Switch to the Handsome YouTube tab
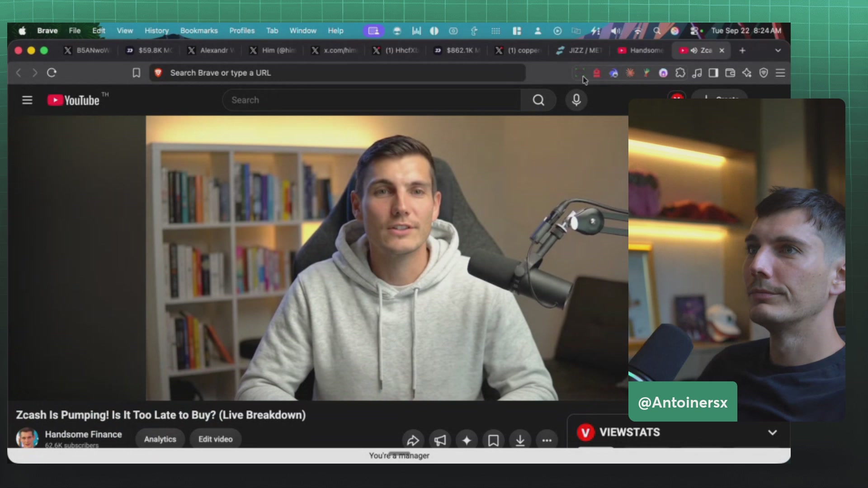The height and width of the screenshot is (488, 868). coord(641,51)
